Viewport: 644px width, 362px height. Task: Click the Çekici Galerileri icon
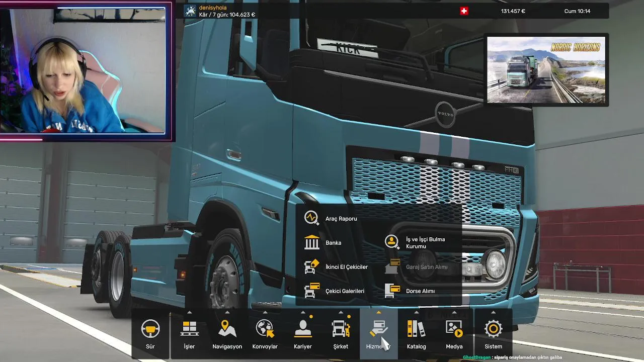pyautogui.click(x=312, y=291)
